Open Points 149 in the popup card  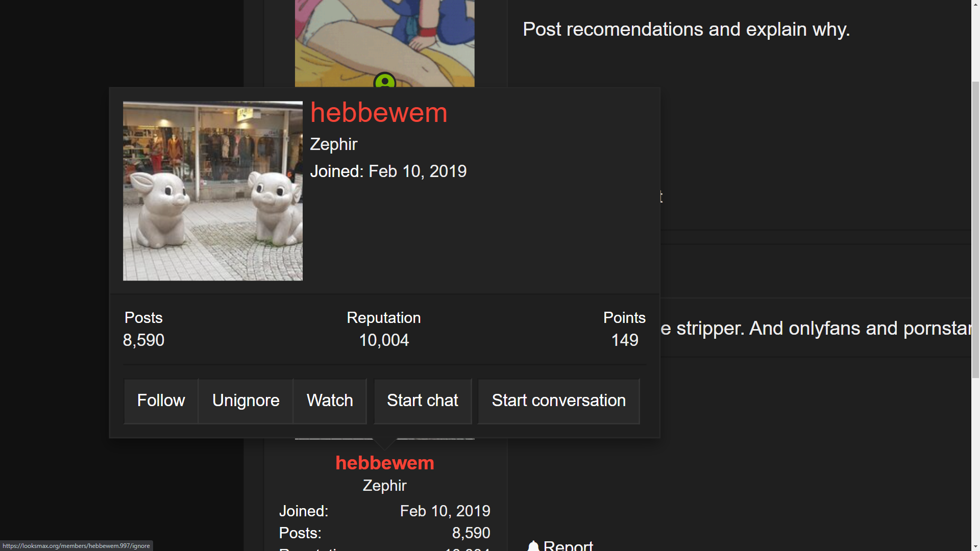pos(625,340)
